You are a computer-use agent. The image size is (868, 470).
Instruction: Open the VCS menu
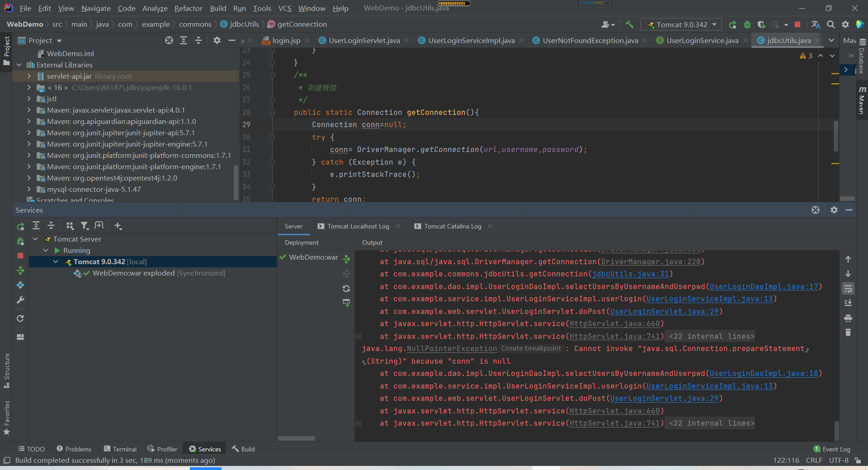pyautogui.click(x=285, y=8)
